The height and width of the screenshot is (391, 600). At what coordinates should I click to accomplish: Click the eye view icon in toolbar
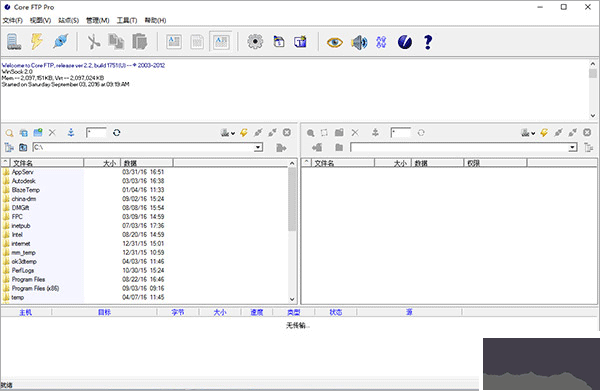[x=334, y=42]
